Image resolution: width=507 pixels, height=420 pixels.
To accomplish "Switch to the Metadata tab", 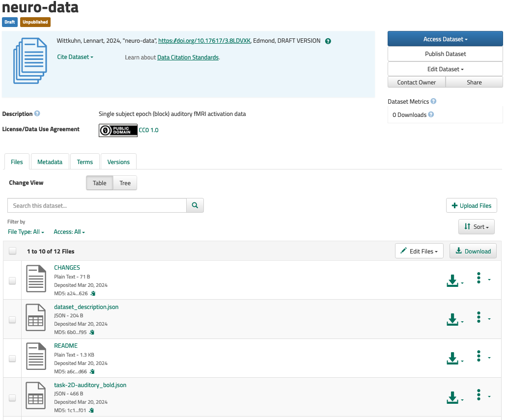I will [x=50, y=162].
